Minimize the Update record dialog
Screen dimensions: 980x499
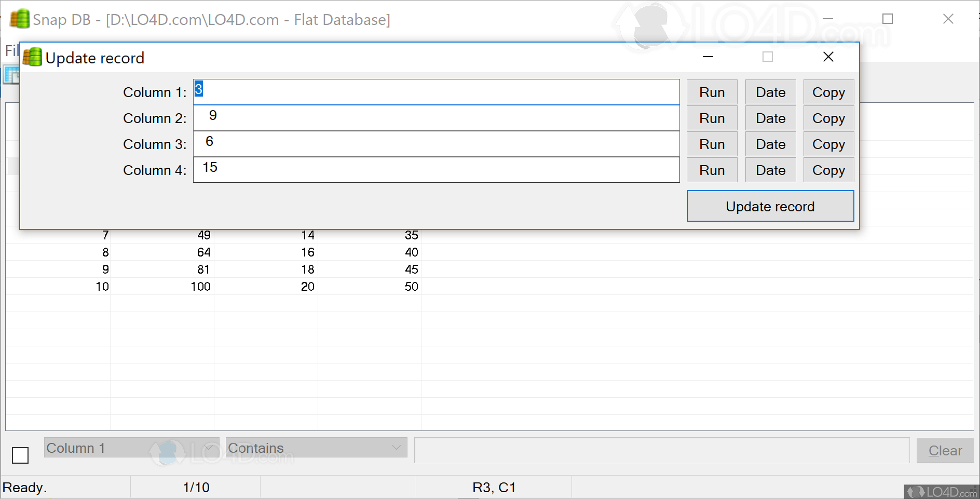pos(708,57)
